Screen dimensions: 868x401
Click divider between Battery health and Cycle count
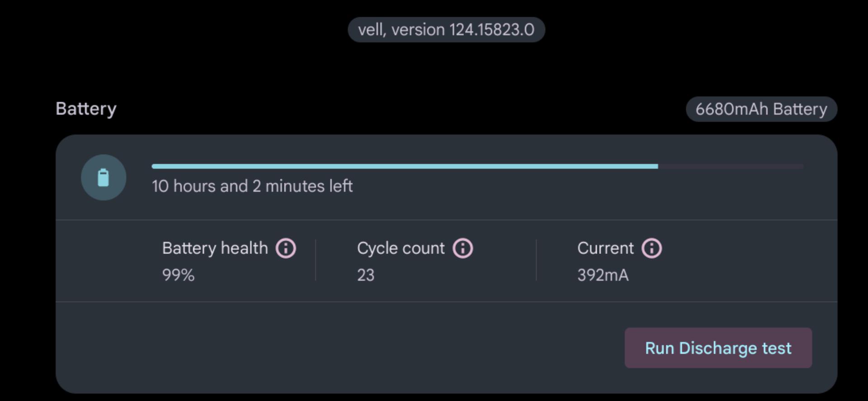[316, 260]
